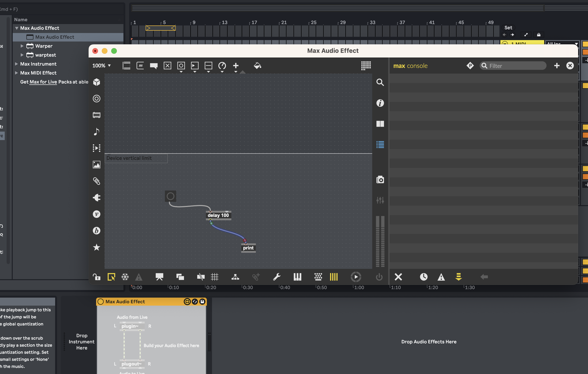Toggle the patcher lock icon

[96, 277]
